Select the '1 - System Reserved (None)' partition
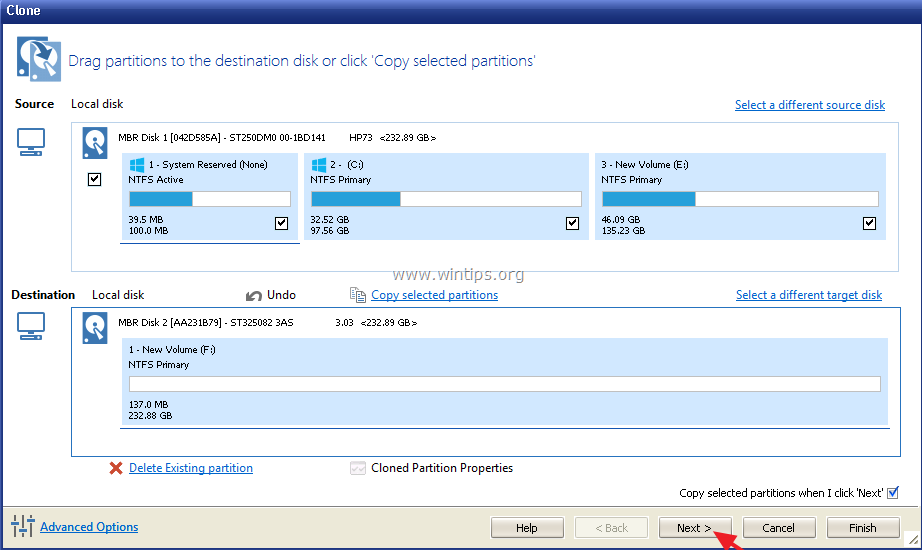The height and width of the screenshot is (550, 922). 208,165
